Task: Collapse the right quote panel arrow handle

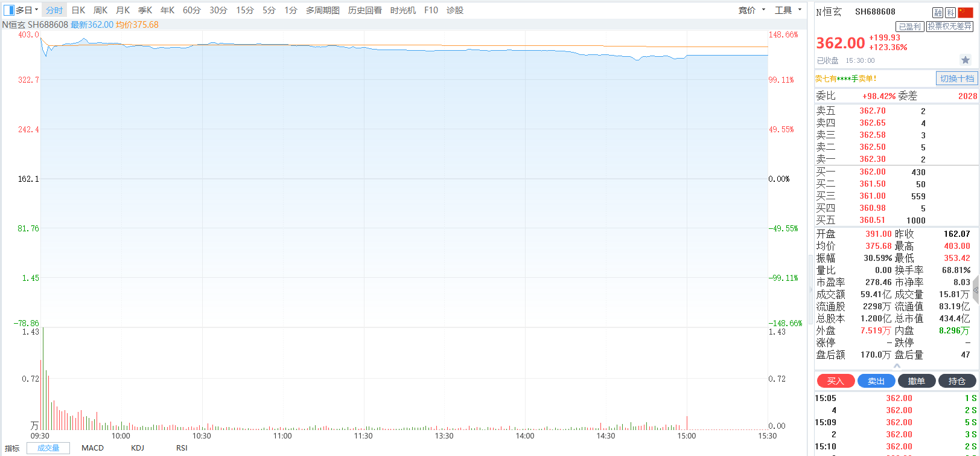Action: click(x=975, y=291)
